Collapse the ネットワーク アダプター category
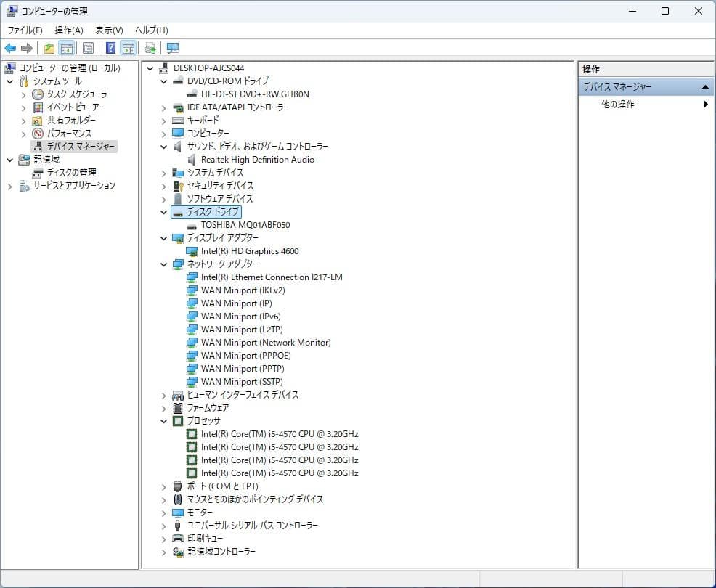Screen dimensions: 716x588 pyautogui.click(x=163, y=264)
